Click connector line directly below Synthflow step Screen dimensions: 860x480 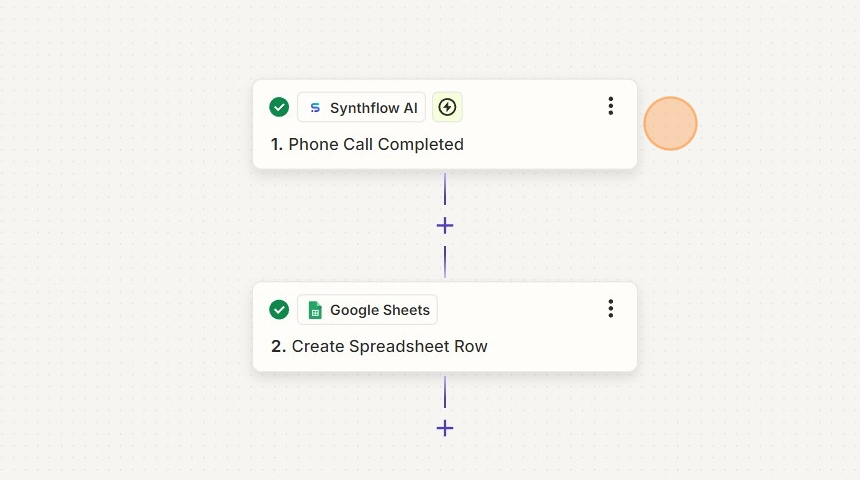[445, 189]
